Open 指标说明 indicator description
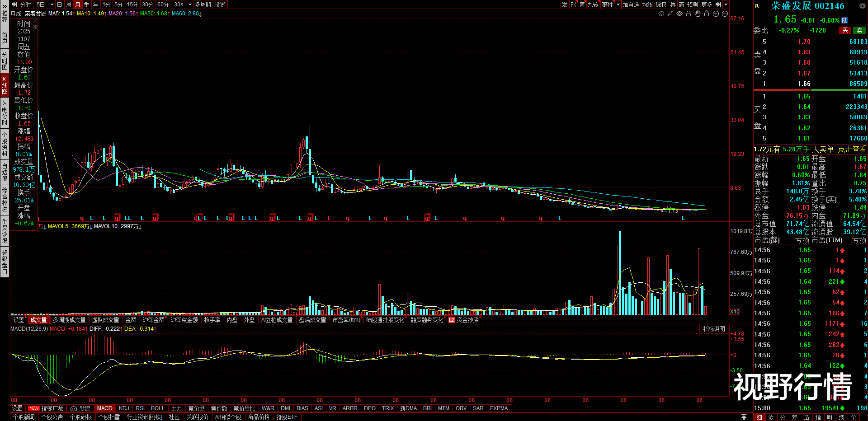 (714, 329)
